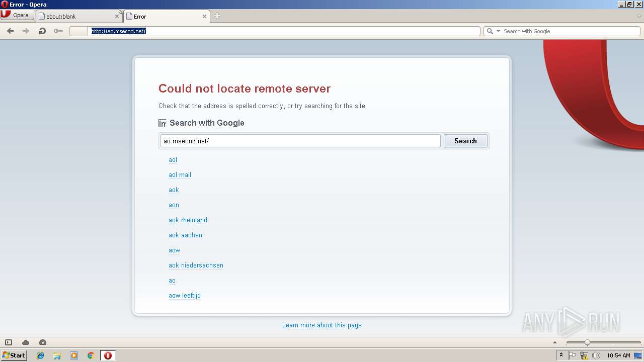Open the 'aok niedersachsen' suggestion link
The image size is (644, 362).
[x=196, y=265]
